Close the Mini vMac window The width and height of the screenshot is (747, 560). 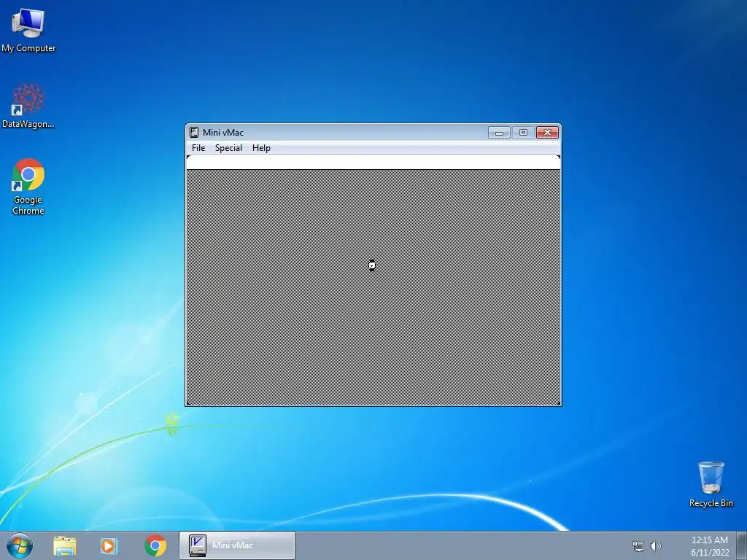click(547, 133)
